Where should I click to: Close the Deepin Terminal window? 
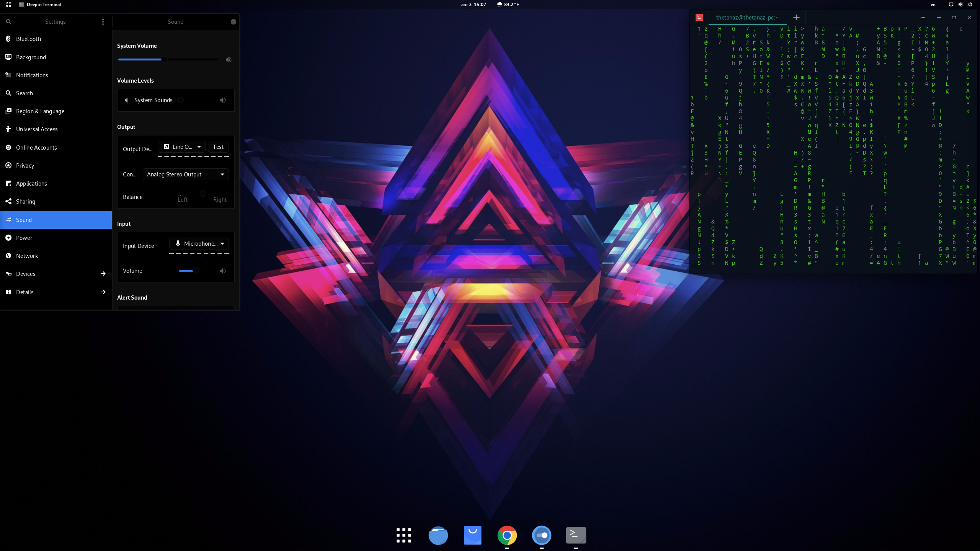tap(969, 18)
